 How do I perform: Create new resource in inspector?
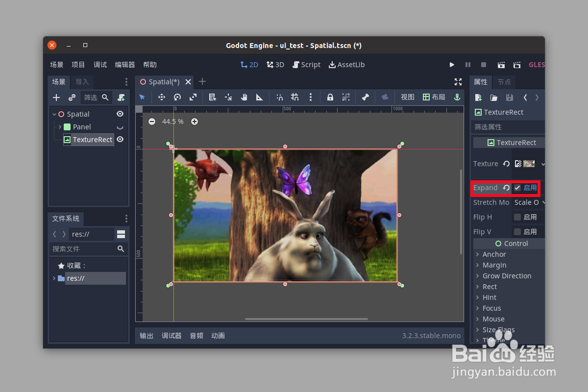(x=478, y=98)
